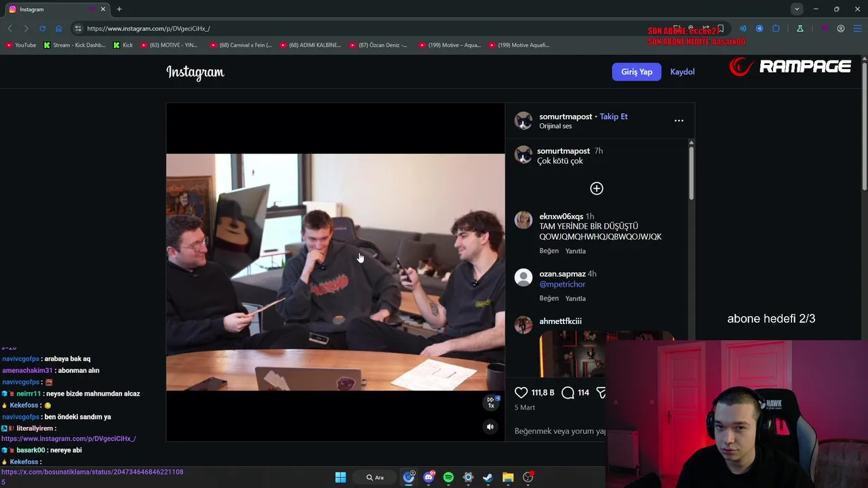Open Özcan Deniz bookmark

tap(379, 45)
